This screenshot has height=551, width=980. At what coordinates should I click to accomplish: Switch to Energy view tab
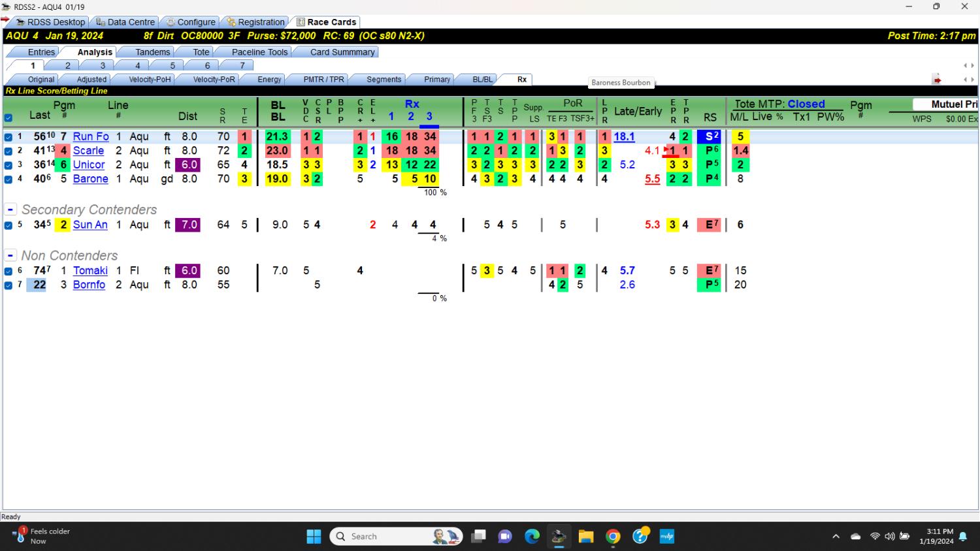click(269, 80)
